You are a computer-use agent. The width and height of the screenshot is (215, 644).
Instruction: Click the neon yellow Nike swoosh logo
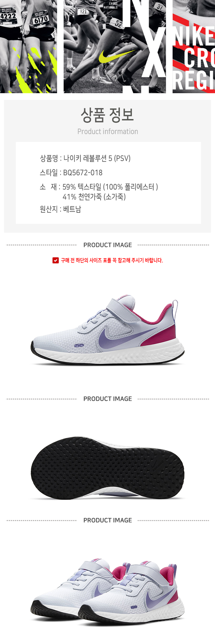[117, 56]
